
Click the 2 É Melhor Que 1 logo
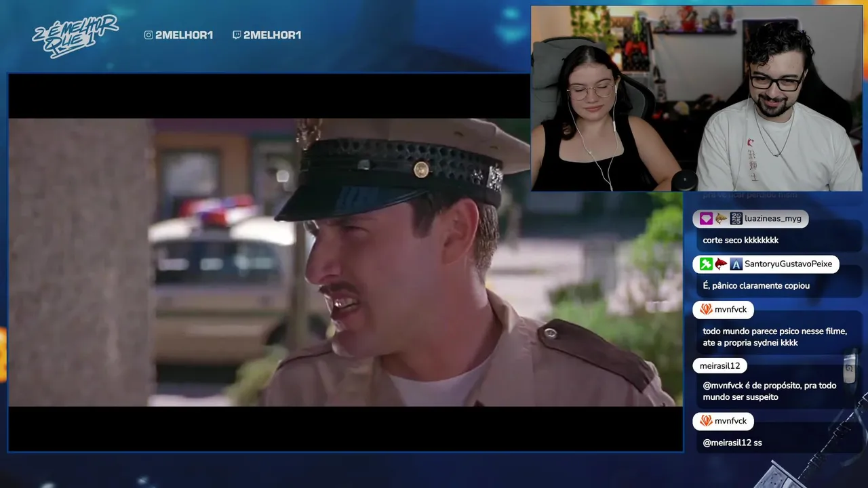point(75,35)
